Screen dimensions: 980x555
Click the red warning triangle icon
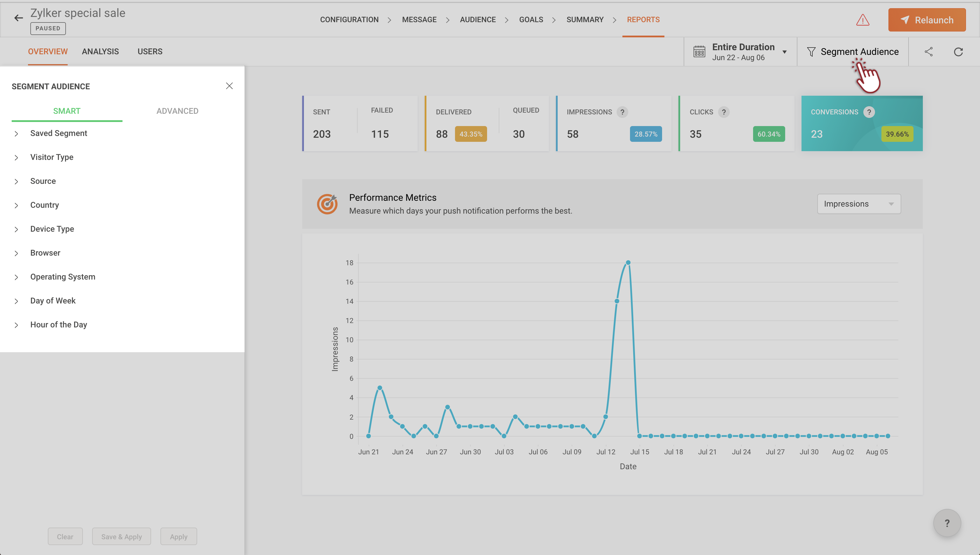[x=862, y=20]
